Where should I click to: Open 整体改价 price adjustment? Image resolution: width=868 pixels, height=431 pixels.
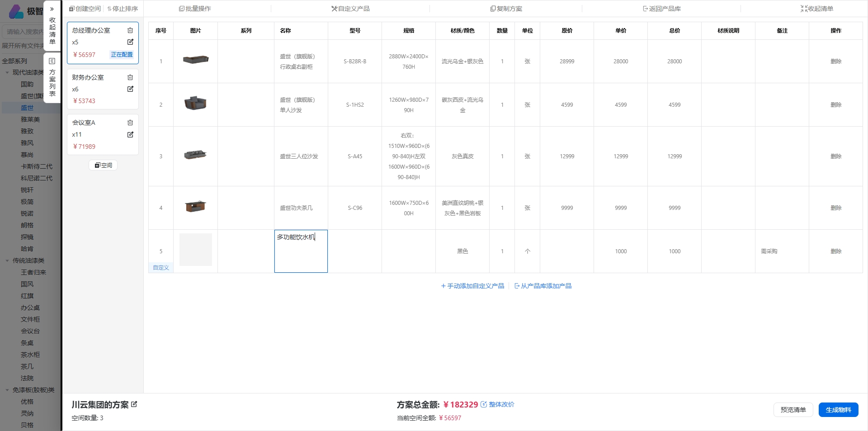[x=497, y=404]
